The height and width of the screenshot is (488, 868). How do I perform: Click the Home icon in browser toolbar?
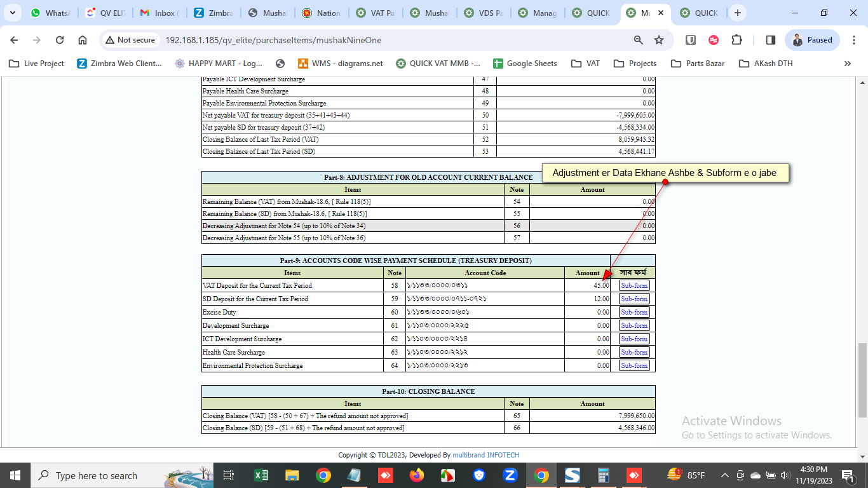(83, 40)
